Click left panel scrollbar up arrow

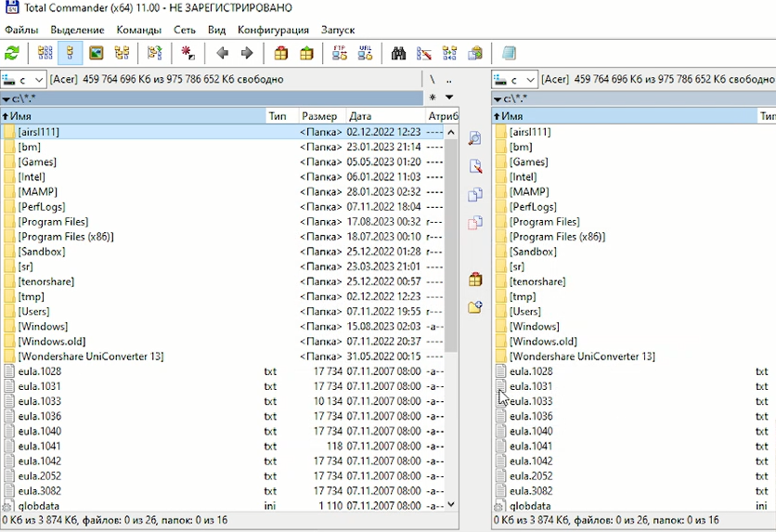[x=451, y=132]
